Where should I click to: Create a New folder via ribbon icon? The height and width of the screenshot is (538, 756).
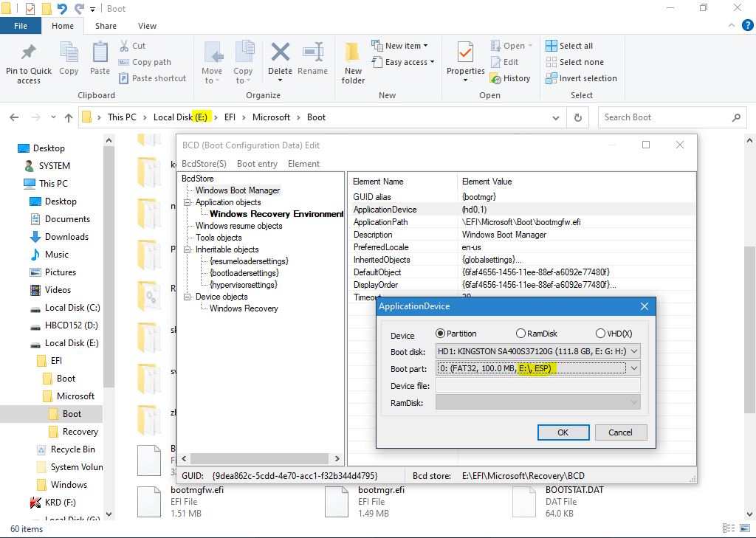point(353,54)
